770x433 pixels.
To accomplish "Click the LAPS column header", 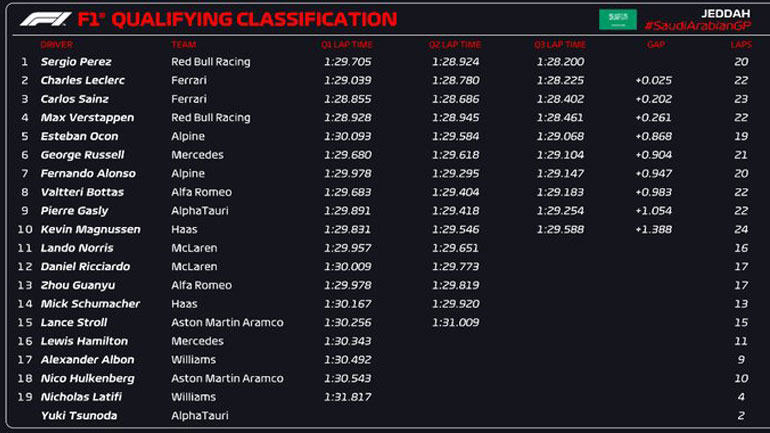I will click(x=740, y=45).
